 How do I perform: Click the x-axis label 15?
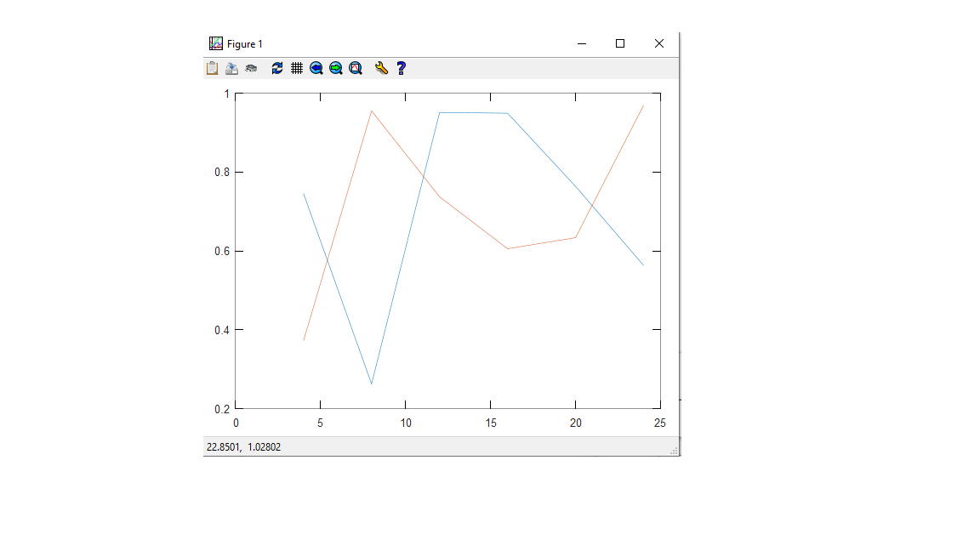pos(491,423)
